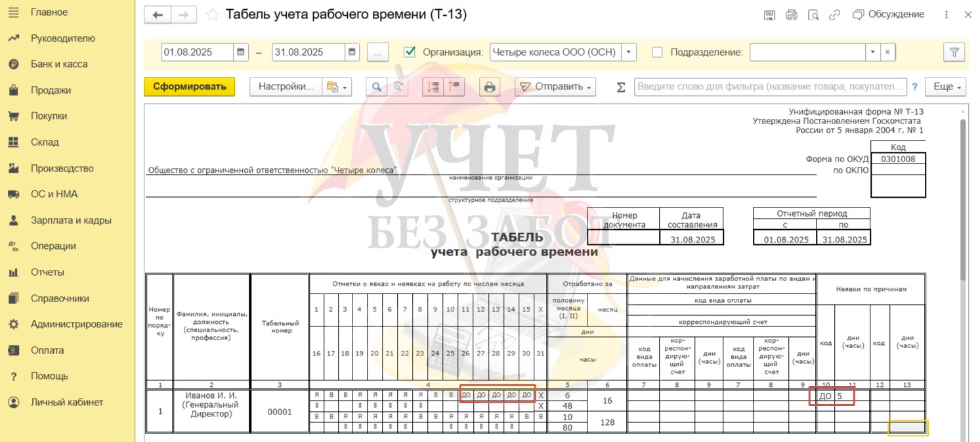980x442 pixels.
Task: Open the Отправить dropdown menu
Action: click(x=555, y=87)
